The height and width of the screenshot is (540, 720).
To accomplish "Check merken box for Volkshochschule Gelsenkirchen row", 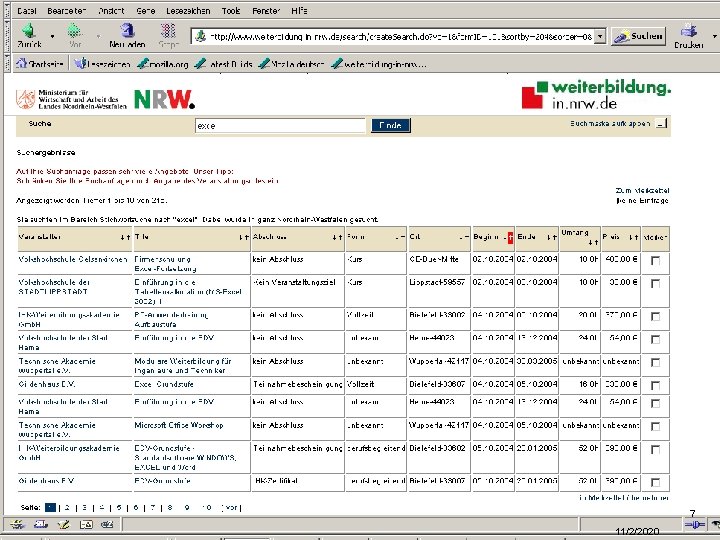I will click(655, 261).
